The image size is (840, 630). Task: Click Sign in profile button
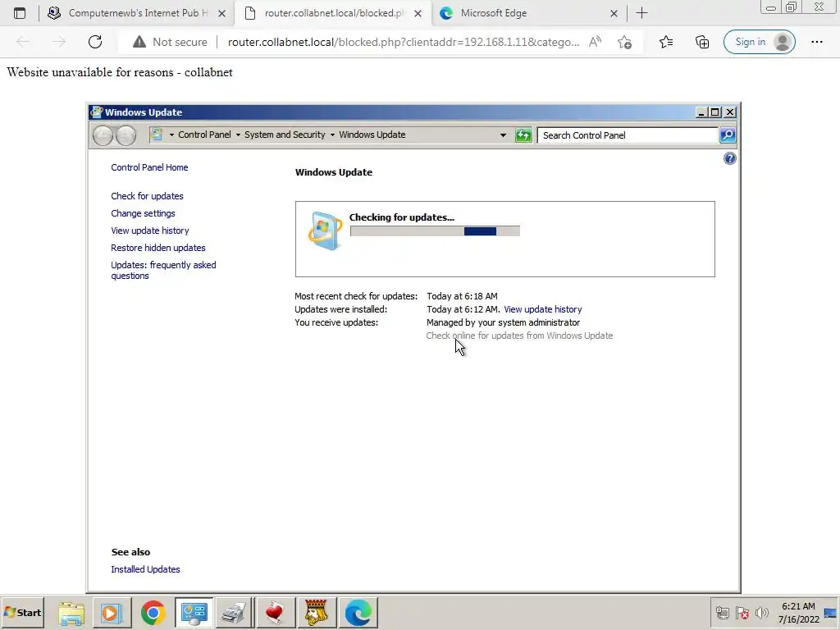[759, 42]
